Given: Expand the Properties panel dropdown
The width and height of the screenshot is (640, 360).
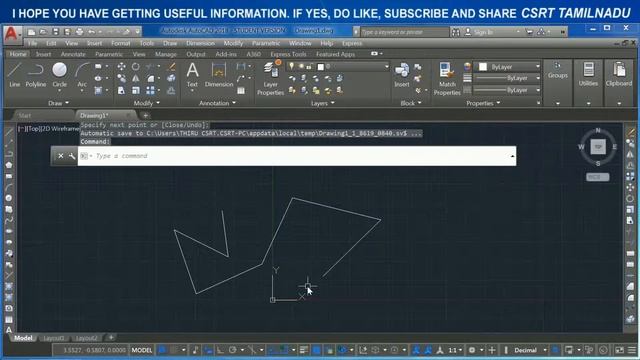Looking at the screenshot, I should click(x=483, y=103).
